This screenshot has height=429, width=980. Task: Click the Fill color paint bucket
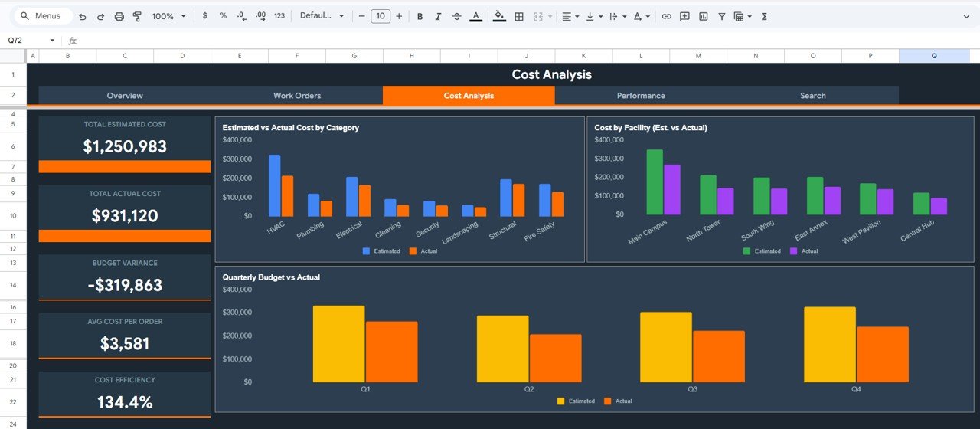[x=499, y=16]
